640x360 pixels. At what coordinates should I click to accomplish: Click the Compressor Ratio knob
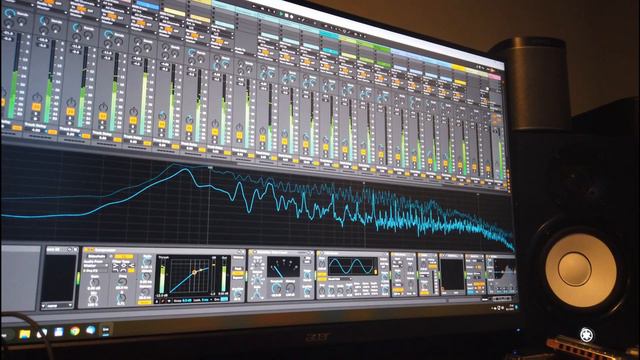coord(147,262)
